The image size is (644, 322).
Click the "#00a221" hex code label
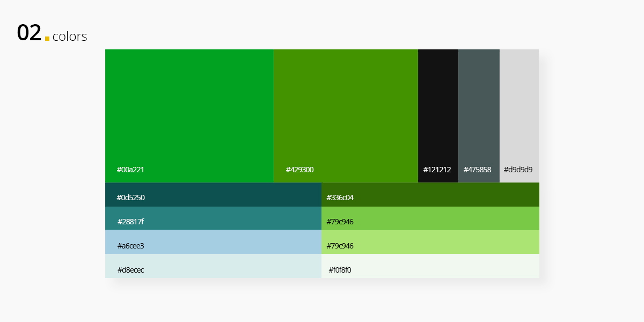tap(130, 170)
